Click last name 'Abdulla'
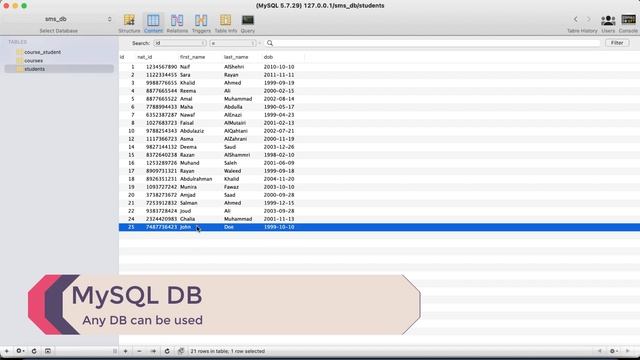 point(233,107)
